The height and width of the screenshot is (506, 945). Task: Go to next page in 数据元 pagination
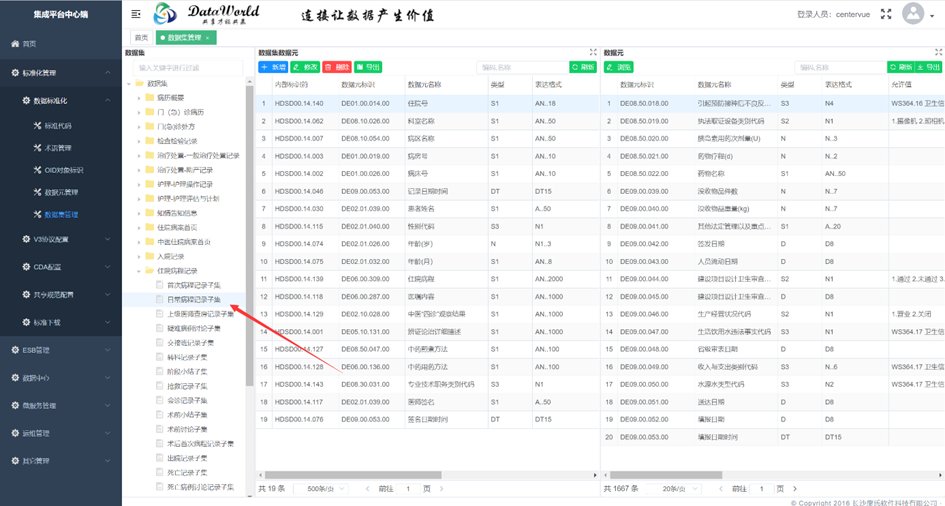point(795,489)
